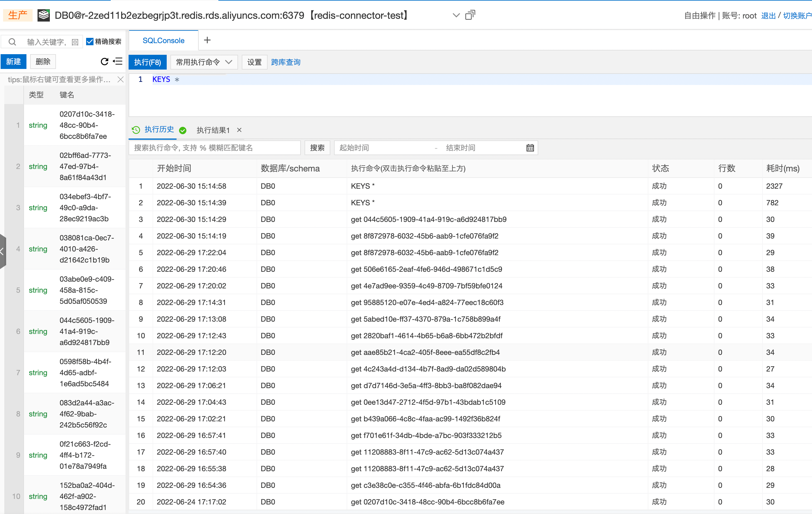Click command get 506e6165-2eaf-4fe6-946d-498671c1d5c9
Screen dimensions: 812x514
click(x=426, y=269)
